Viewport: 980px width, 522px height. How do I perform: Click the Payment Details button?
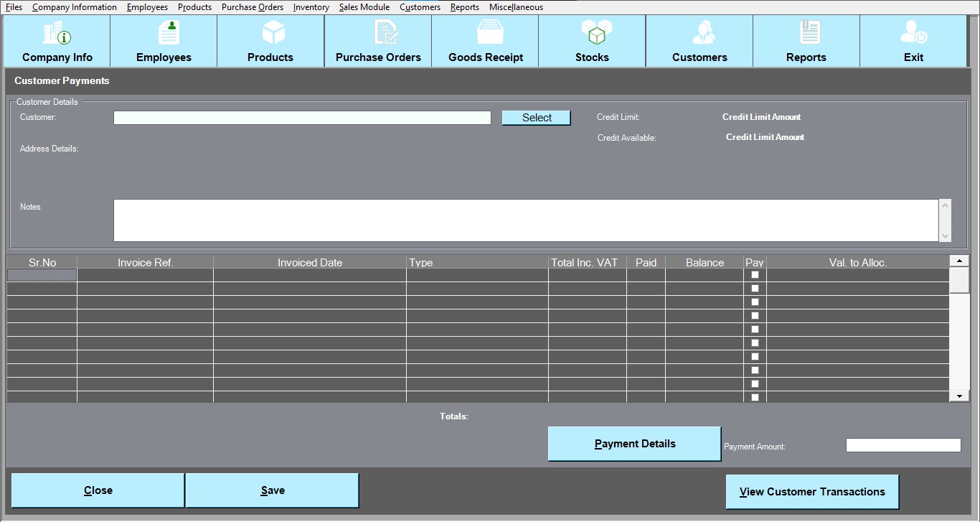(x=634, y=444)
